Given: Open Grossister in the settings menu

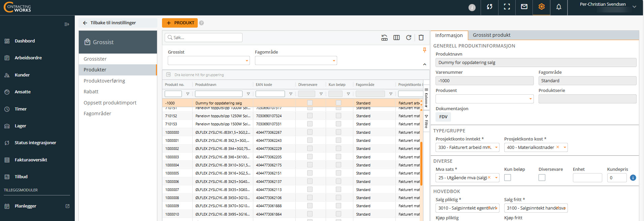Looking at the screenshot, I should (x=118, y=59).
